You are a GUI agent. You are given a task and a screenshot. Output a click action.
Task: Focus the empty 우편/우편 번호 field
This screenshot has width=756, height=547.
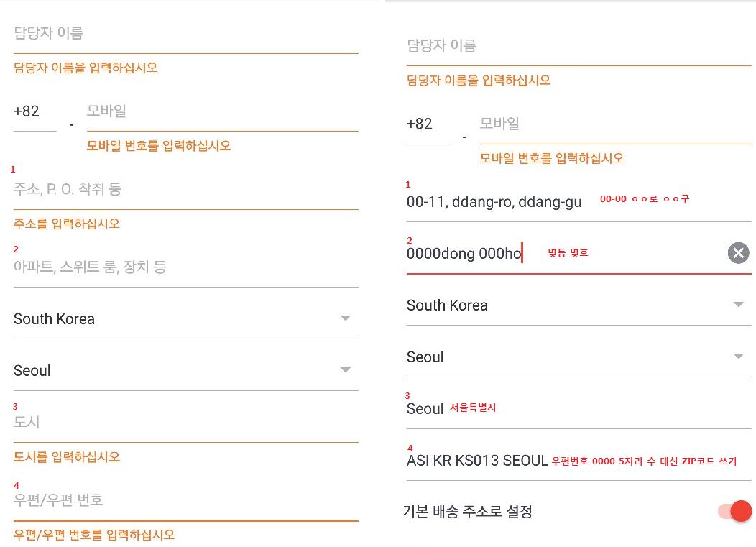click(185, 500)
